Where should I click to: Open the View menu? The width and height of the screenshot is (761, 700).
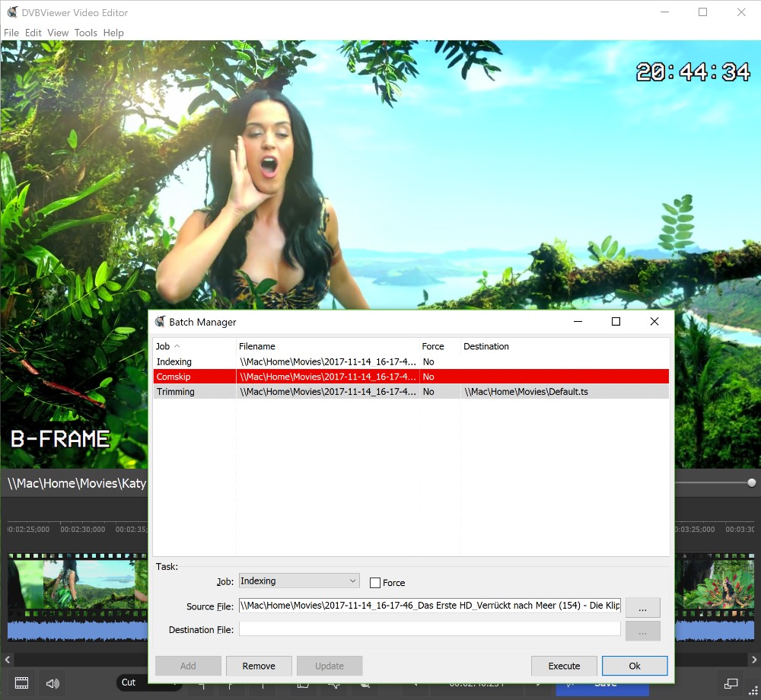pos(58,33)
